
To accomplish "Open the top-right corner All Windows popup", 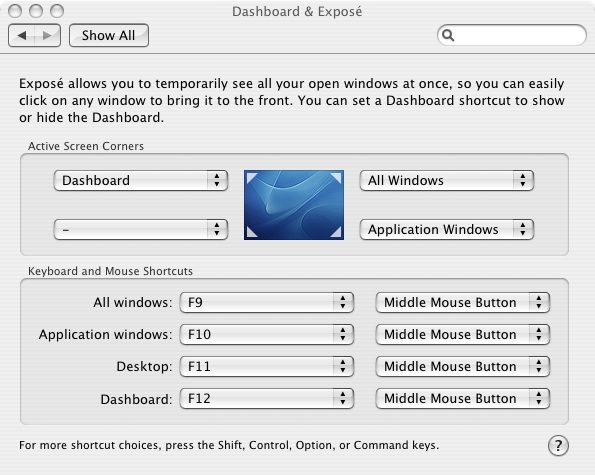I will [x=447, y=181].
